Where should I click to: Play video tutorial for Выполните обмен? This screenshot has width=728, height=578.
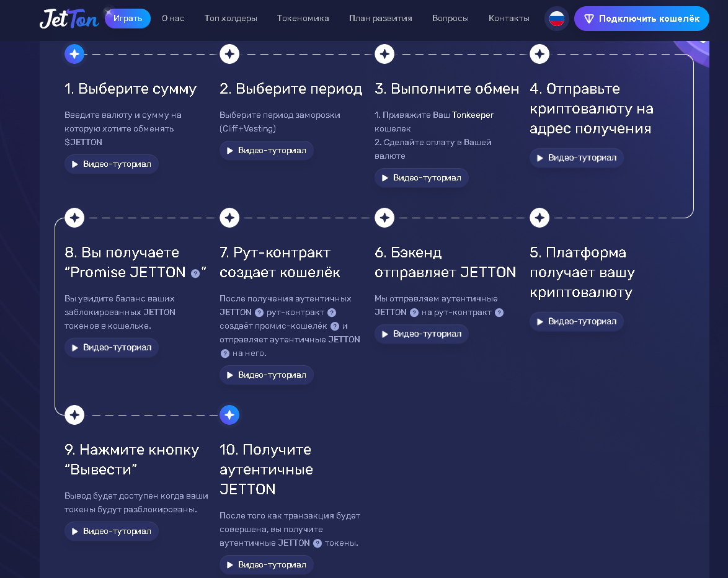(422, 178)
